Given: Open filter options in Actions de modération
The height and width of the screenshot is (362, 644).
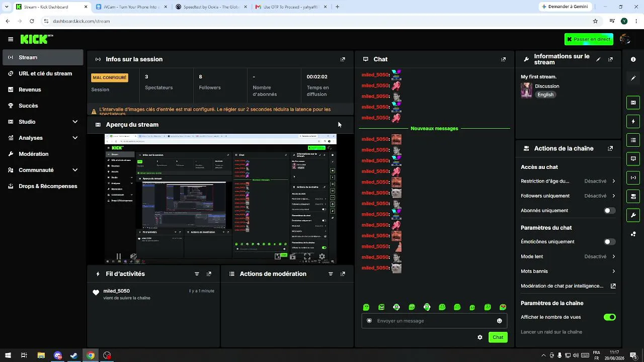Looking at the screenshot, I should click(331, 274).
